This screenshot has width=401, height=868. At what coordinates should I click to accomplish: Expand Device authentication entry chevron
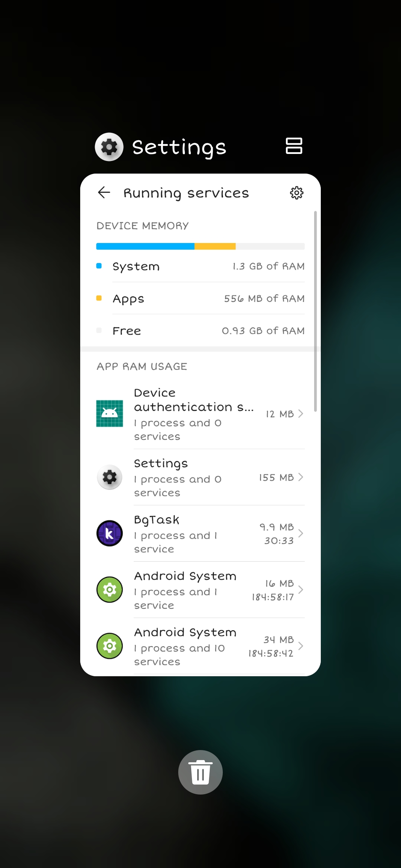click(x=301, y=414)
